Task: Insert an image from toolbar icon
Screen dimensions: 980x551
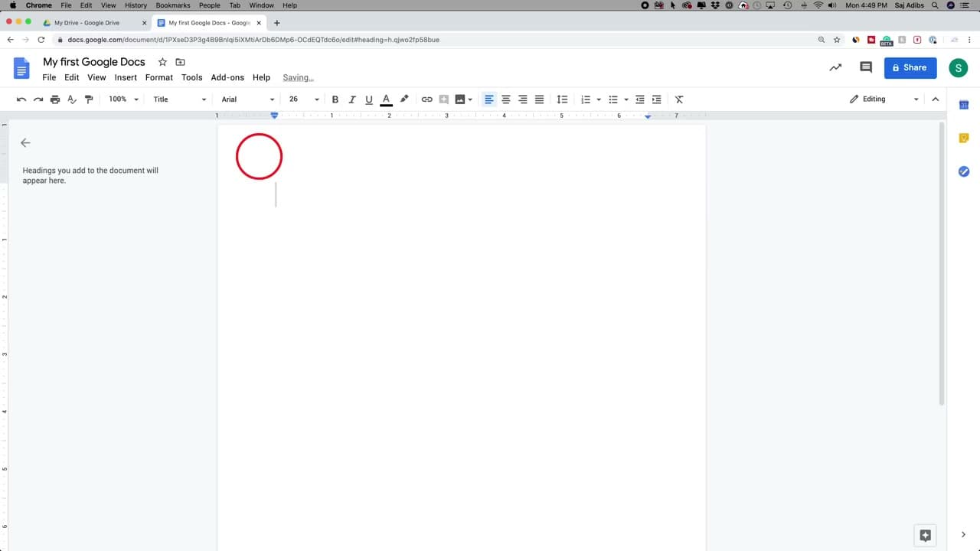Action: 460,99
